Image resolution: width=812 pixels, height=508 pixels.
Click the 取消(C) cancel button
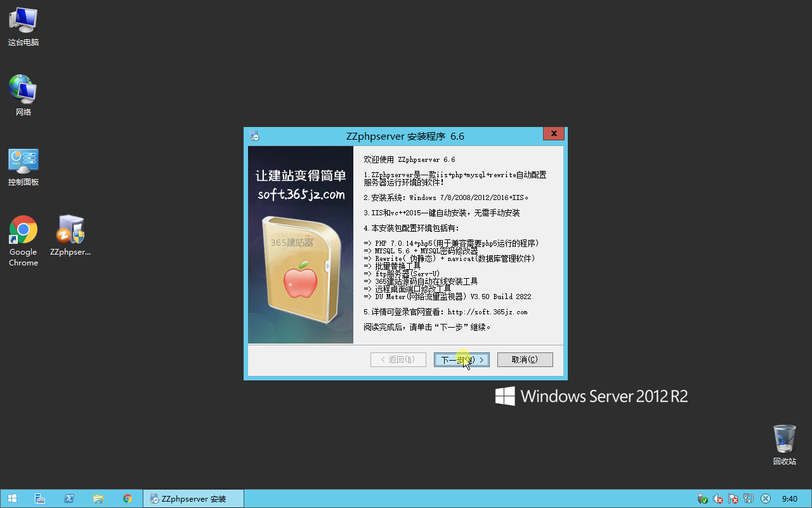[x=525, y=359]
